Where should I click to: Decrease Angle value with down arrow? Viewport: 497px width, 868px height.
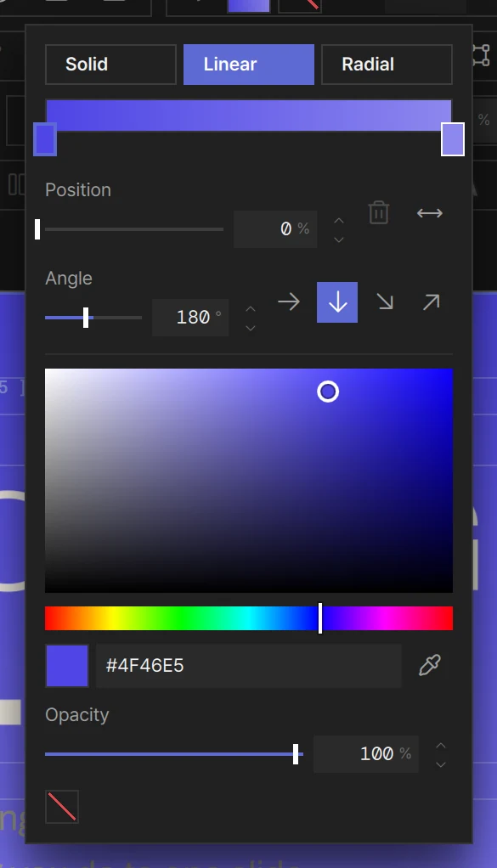pos(250,328)
